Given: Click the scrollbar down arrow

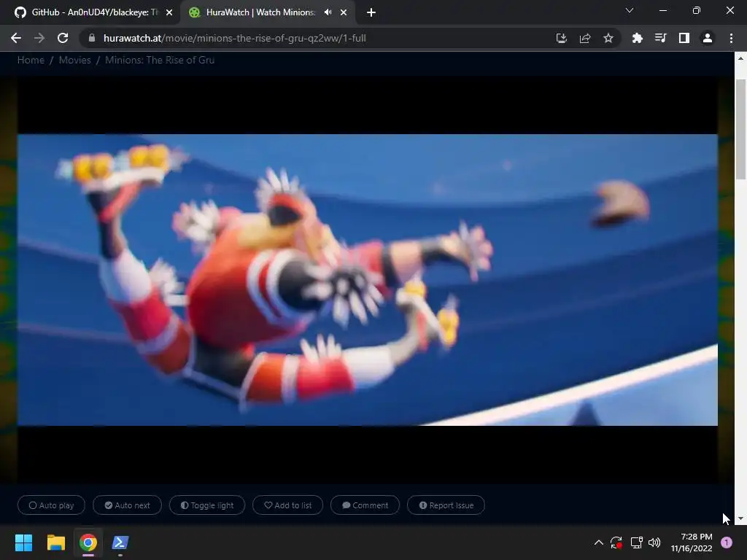Looking at the screenshot, I should 740,518.
